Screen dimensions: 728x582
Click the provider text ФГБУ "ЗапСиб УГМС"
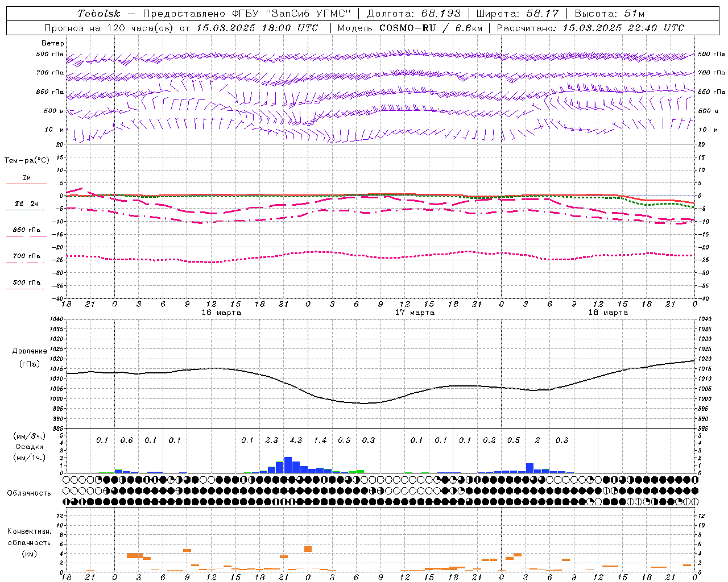point(292,13)
